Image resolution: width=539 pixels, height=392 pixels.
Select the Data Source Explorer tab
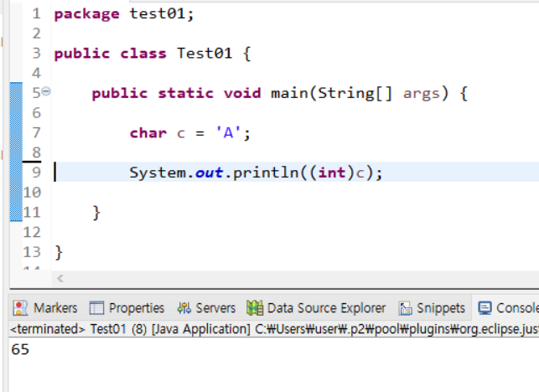[x=316, y=308]
